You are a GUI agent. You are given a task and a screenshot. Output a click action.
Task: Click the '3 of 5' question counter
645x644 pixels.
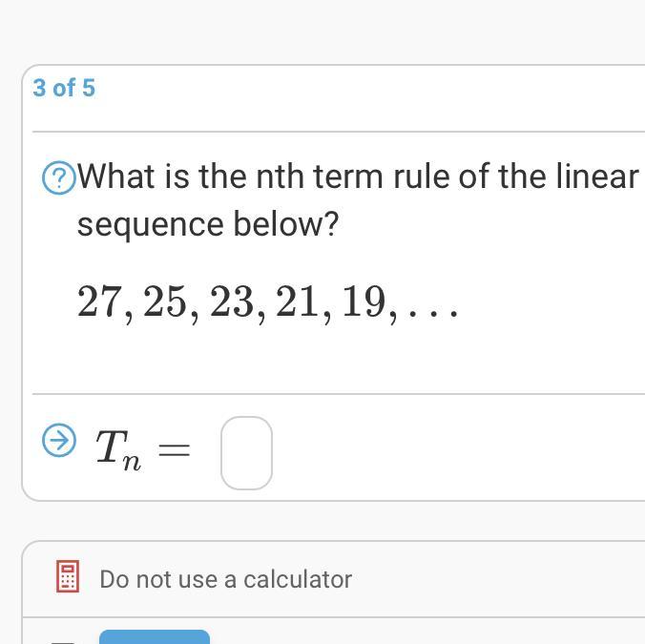64,89
